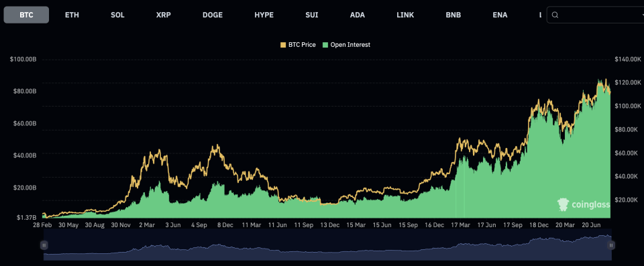The width and height of the screenshot is (644, 266).
Task: Select the SOL tab
Action: [117, 15]
